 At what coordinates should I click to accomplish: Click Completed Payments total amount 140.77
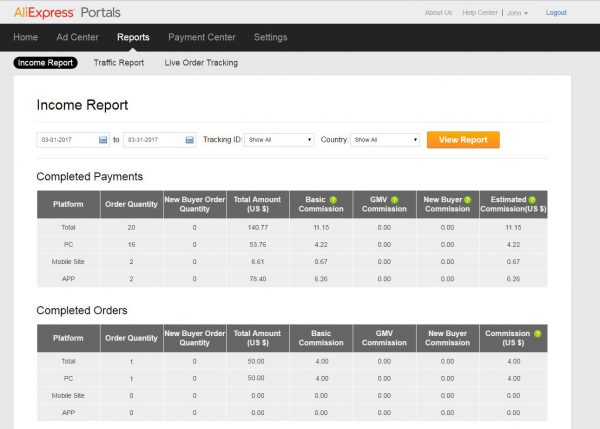pyautogui.click(x=258, y=227)
